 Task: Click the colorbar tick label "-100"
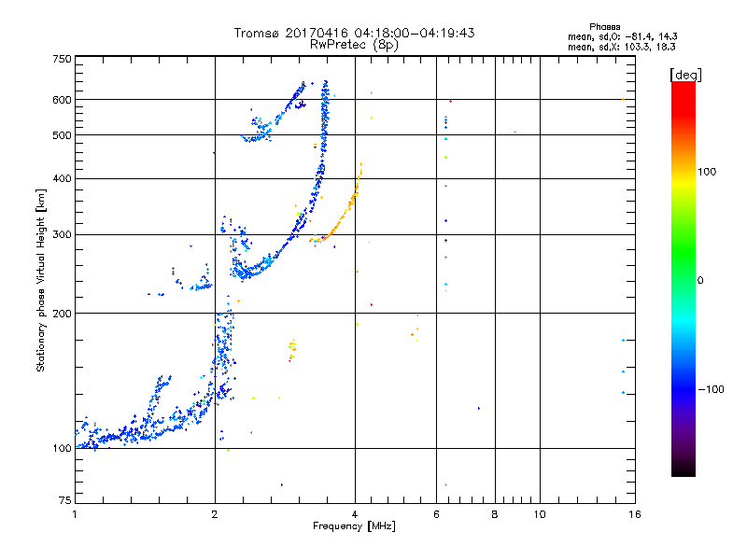point(712,389)
